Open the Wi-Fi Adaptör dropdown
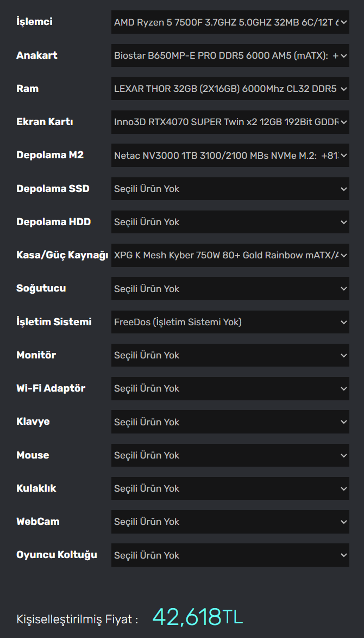This screenshot has width=364, height=638. [230, 388]
